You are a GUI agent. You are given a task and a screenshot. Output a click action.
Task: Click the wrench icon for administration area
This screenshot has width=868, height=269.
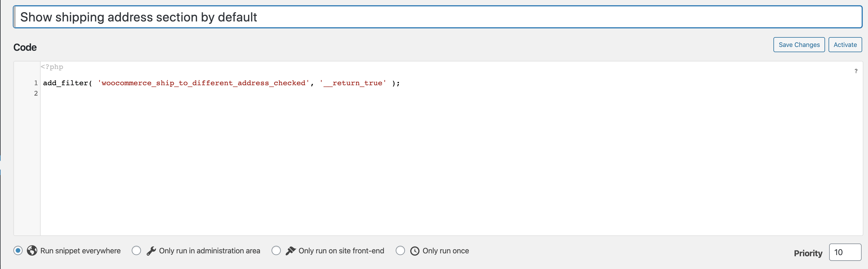point(151,251)
